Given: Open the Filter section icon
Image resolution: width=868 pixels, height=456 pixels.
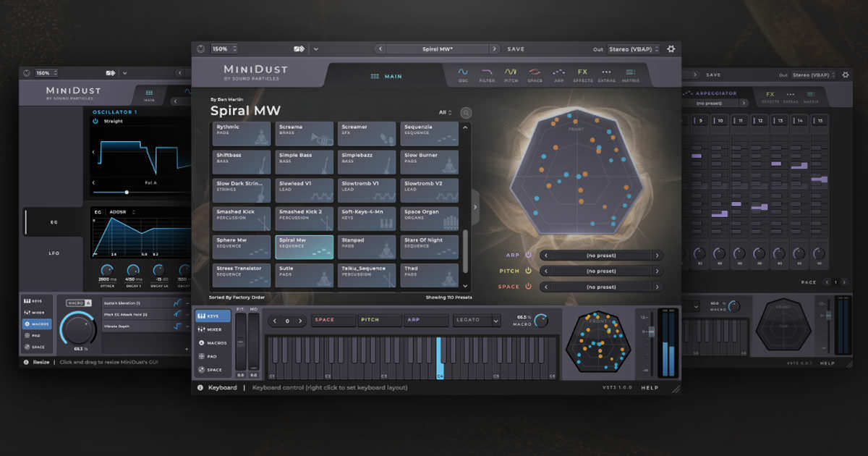Looking at the screenshot, I should tap(487, 75).
